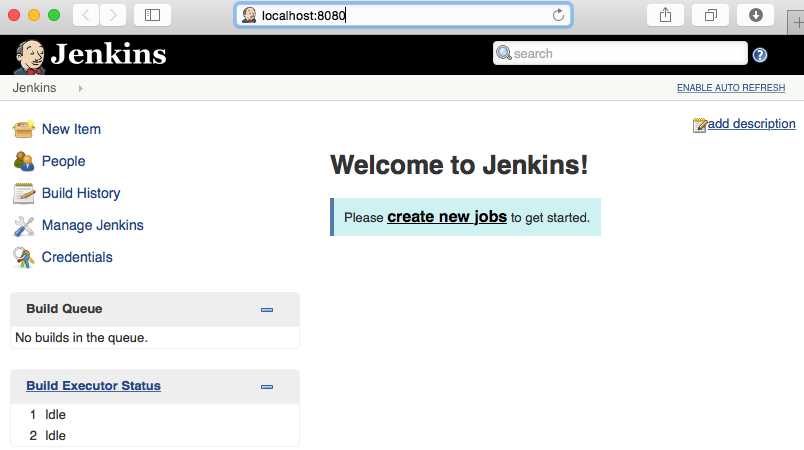Click the Build Queue heading
804x450 pixels.
click(64, 309)
